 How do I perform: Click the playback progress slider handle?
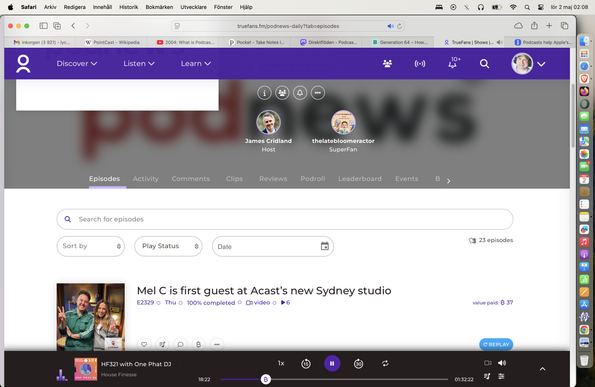tap(266, 379)
